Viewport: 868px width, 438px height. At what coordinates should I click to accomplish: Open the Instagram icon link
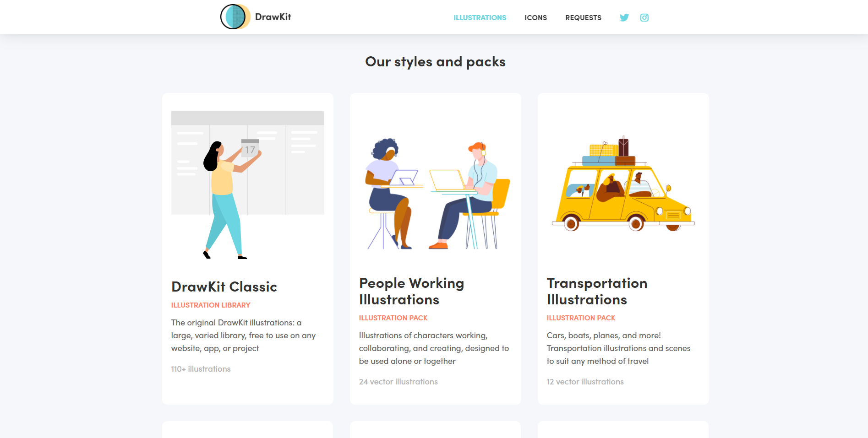(x=644, y=17)
